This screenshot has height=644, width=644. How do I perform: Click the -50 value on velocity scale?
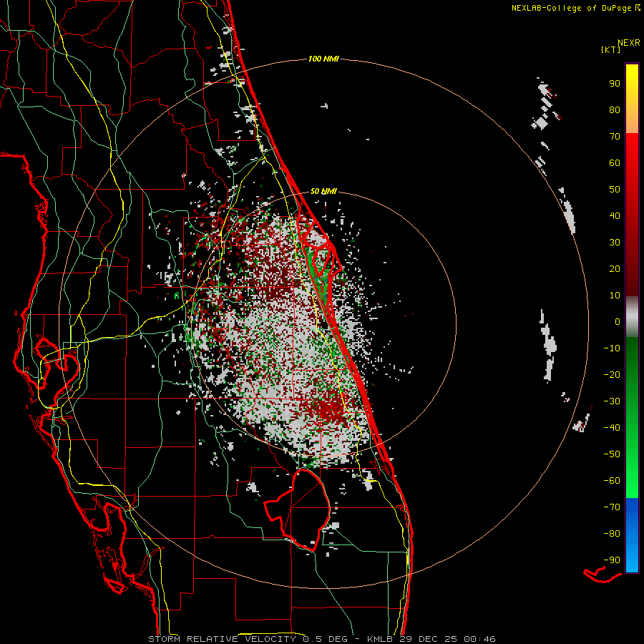[612, 454]
